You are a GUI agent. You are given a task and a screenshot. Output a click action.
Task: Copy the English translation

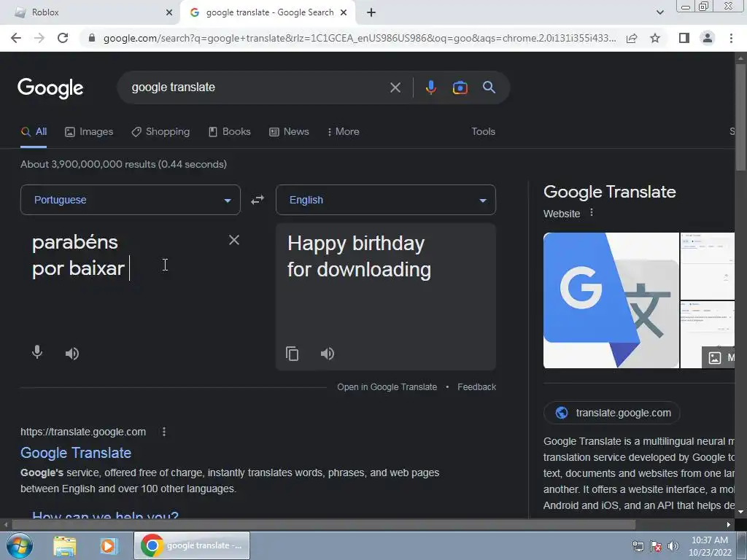(x=292, y=354)
